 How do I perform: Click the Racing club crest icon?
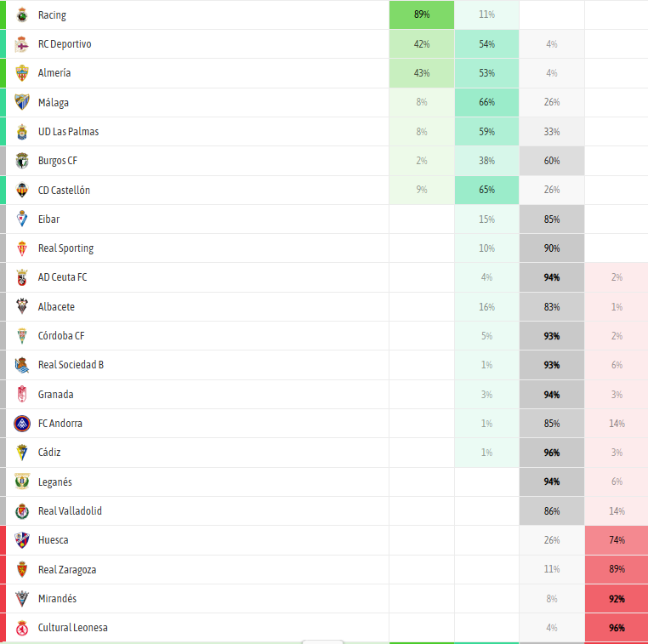pos(22,14)
